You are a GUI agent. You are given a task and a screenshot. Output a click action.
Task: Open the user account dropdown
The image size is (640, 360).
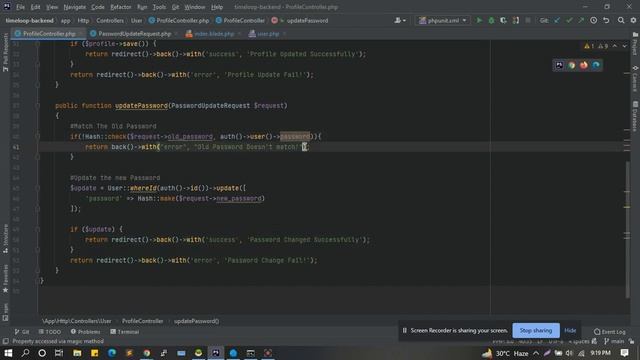coord(400,20)
